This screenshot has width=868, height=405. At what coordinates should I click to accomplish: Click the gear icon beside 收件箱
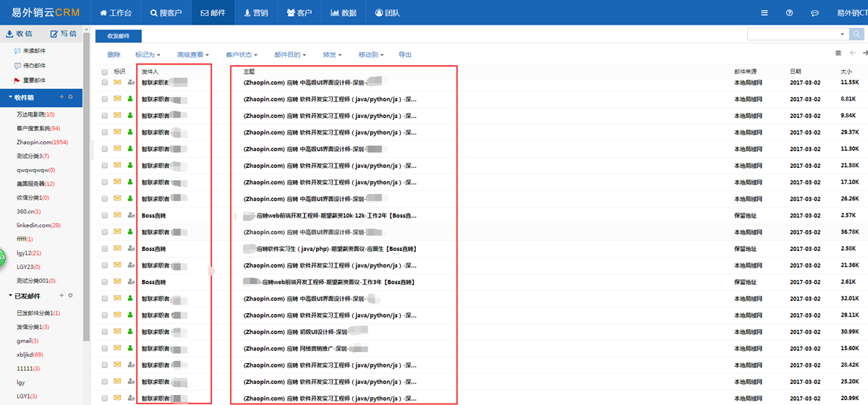[x=71, y=96]
